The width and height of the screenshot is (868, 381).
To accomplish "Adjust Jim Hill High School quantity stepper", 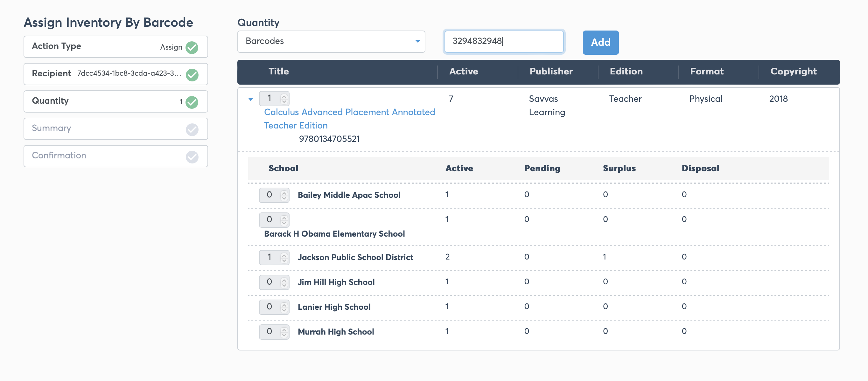I will point(284,282).
